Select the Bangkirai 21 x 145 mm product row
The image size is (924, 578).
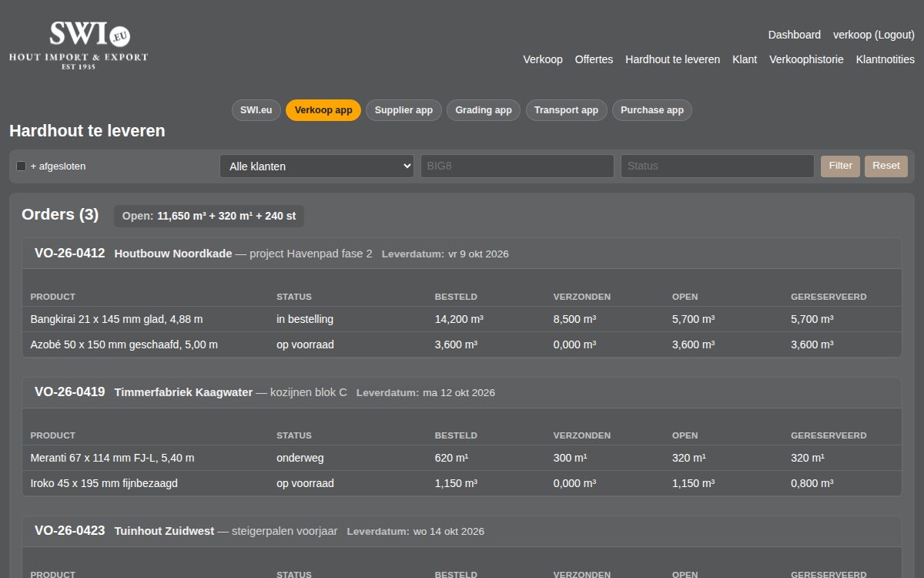coord(462,319)
